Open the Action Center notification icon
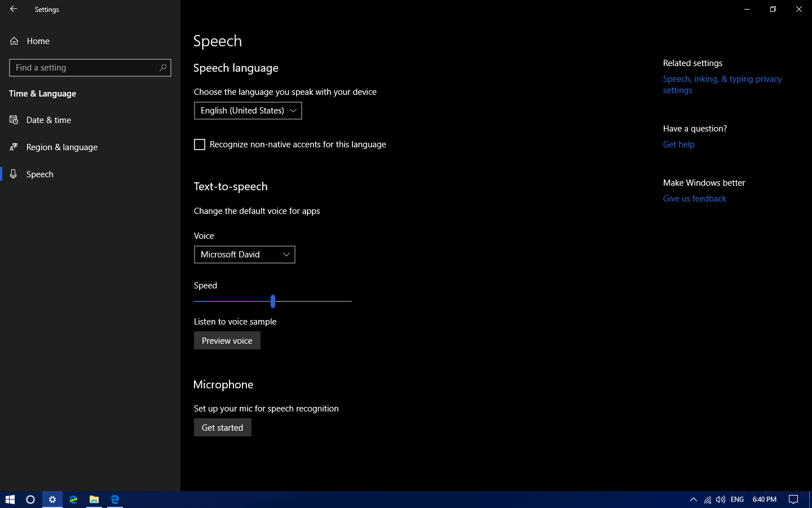The width and height of the screenshot is (812, 508). [793, 500]
